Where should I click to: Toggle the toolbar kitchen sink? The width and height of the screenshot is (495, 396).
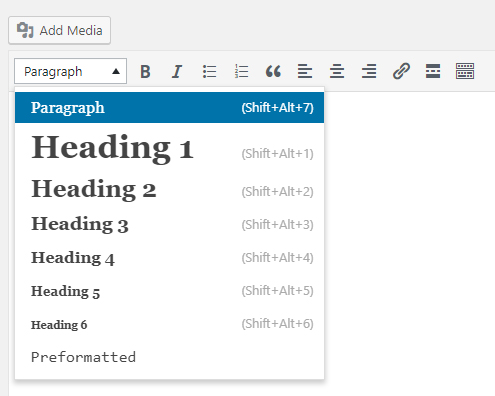click(465, 71)
